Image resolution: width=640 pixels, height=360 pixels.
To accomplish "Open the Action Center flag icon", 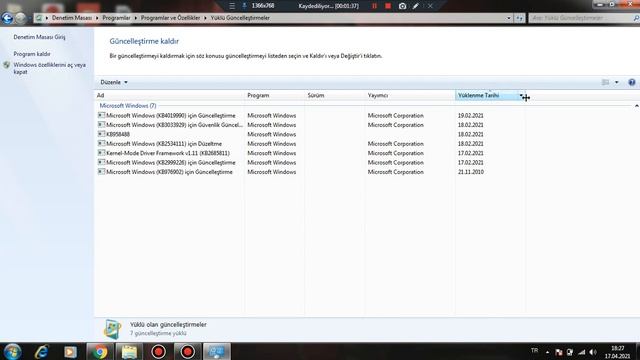I will click(x=559, y=352).
